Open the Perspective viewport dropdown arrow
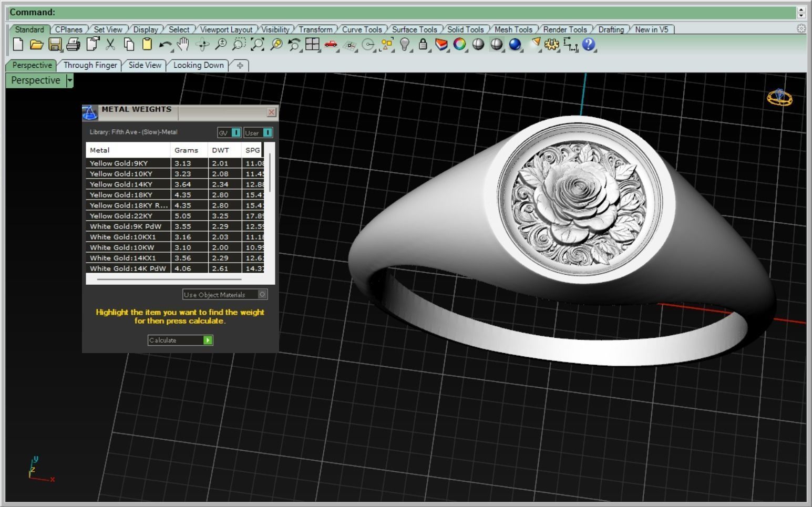812x507 pixels. click(70, 80)
